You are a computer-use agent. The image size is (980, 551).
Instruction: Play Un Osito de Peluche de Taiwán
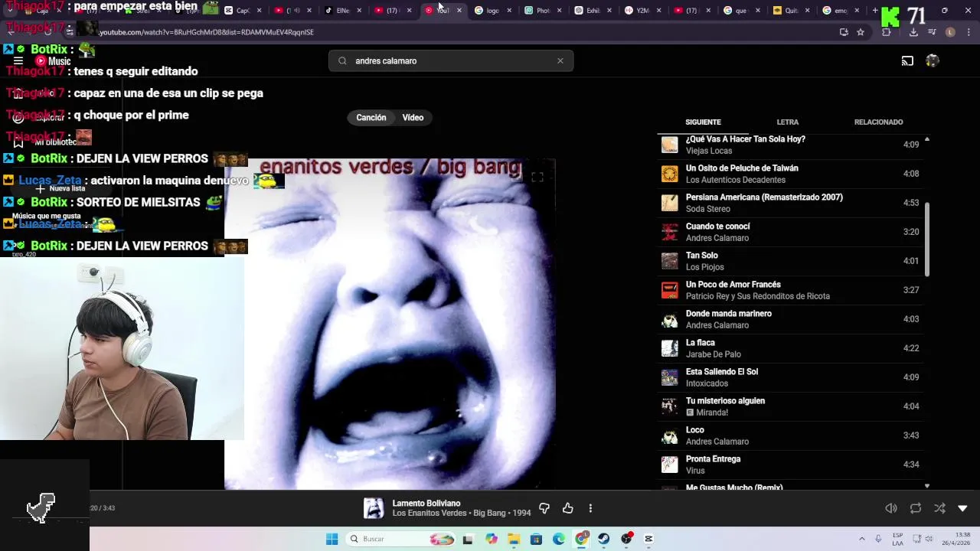[789, 174]
